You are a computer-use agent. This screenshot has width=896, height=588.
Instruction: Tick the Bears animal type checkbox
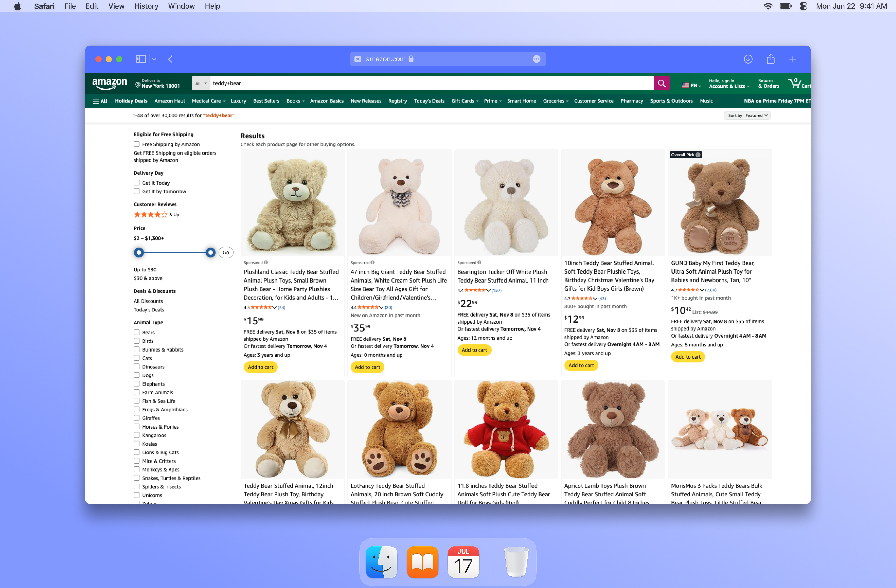[x=137, y=332]
